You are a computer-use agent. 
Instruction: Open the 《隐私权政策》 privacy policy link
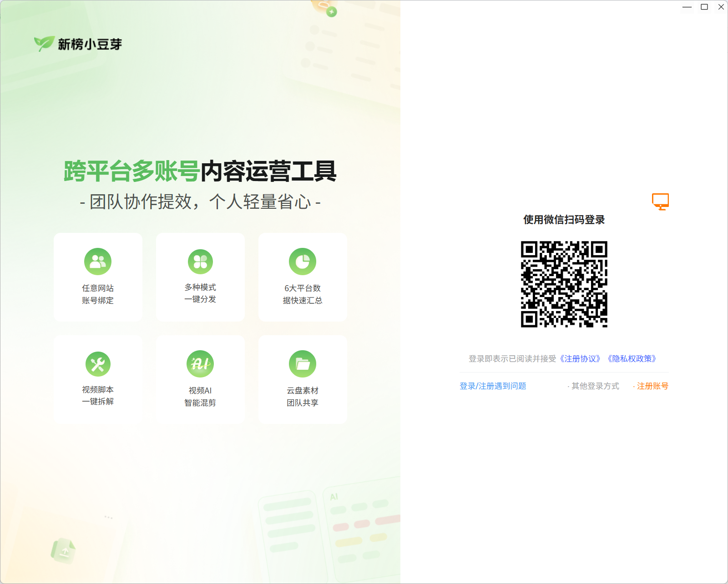click(632, 358)
